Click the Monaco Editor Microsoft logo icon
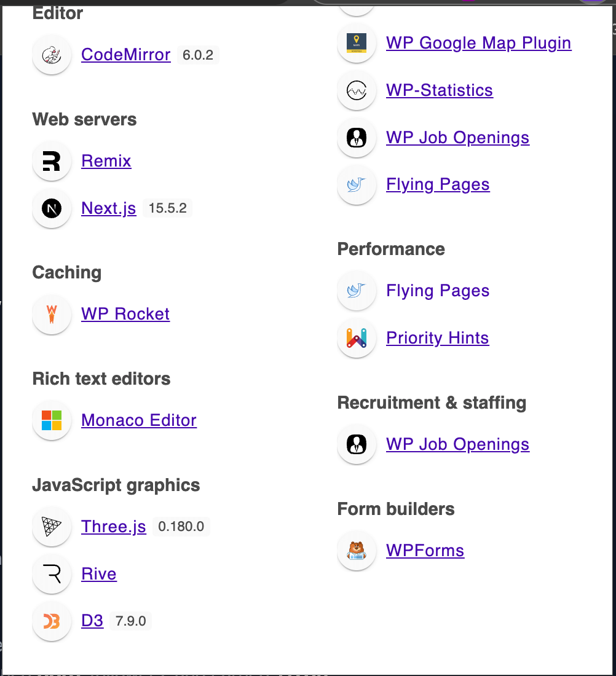The width and height of the screenshot is (616, 676). tap(52, 420)
